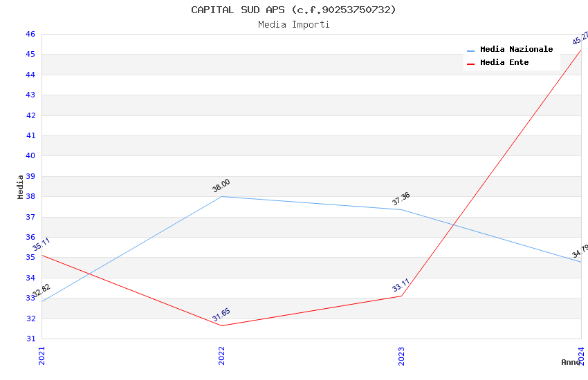
Task: Click the 45.27 data point label
Action: (580, 38)
